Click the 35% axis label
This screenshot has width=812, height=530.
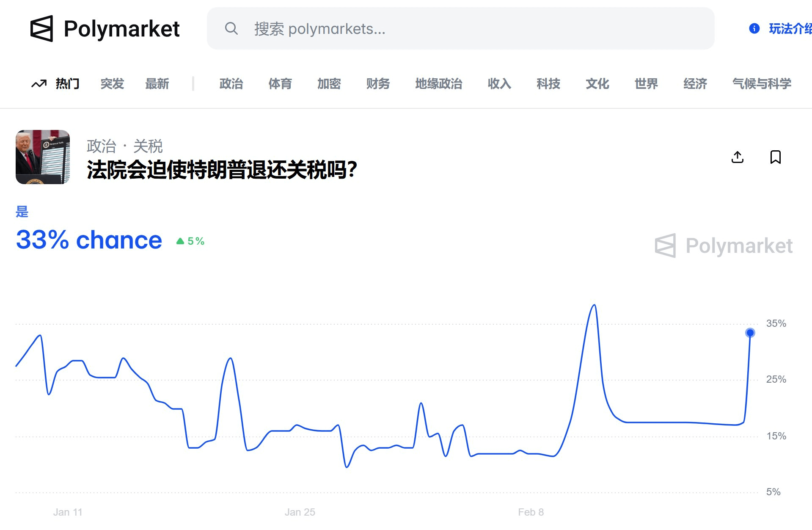coord(776,323)
